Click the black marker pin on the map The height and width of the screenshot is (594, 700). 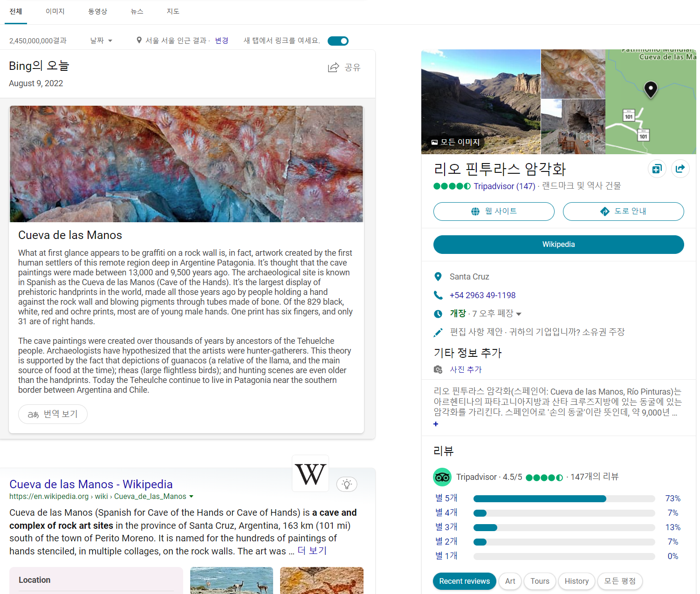coord(651,89)
